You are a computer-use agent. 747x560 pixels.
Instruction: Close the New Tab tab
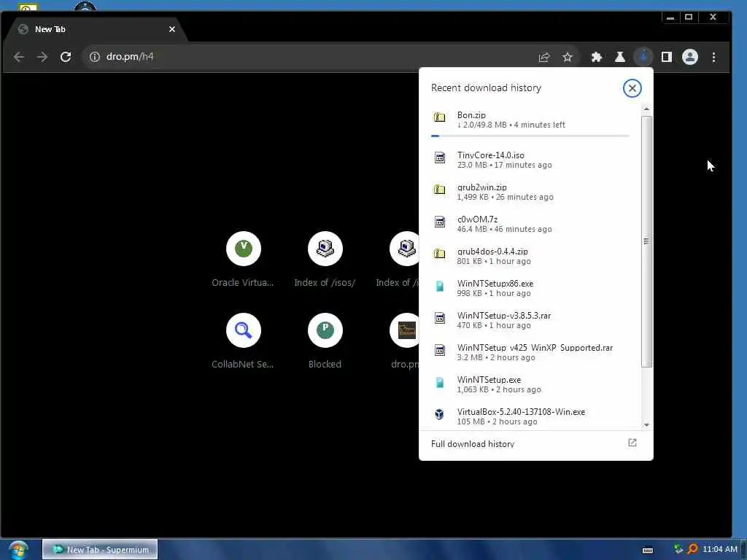click(172, 29)
